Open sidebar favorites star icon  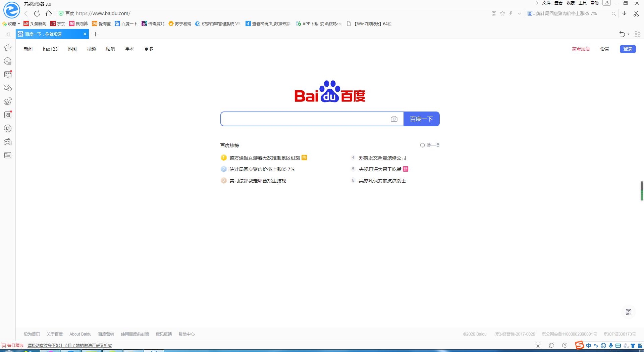(x=8, y=48)
